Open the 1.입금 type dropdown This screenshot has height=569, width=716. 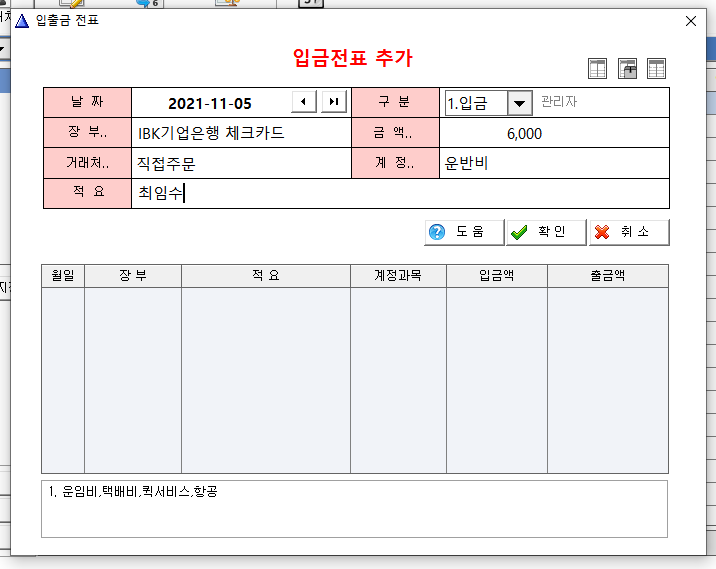[x=520, y=103]
